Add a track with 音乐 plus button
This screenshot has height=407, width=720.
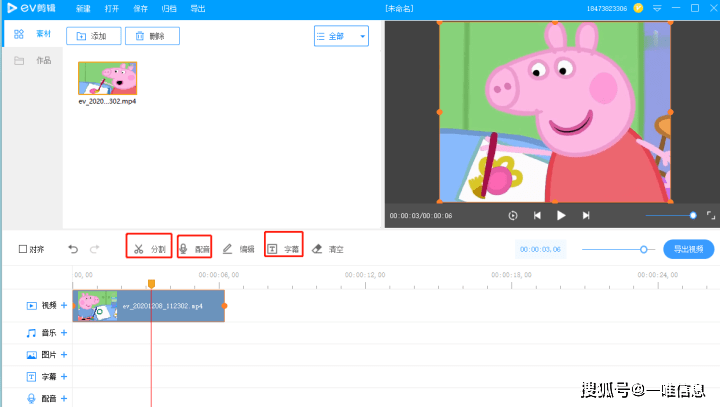64,333
